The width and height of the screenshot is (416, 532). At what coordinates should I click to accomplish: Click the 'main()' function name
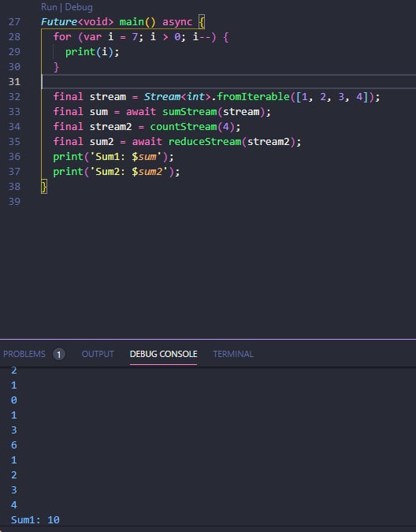(x=137, y=22)
